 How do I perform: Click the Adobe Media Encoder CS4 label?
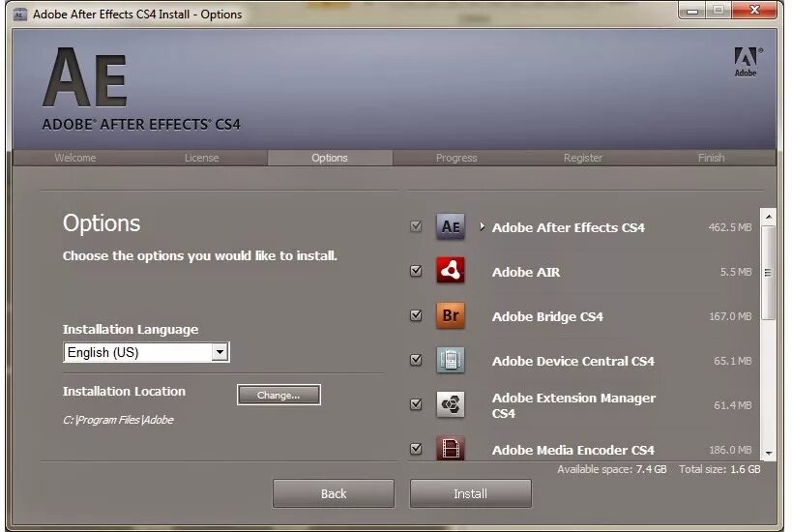[x=573, y=450]
